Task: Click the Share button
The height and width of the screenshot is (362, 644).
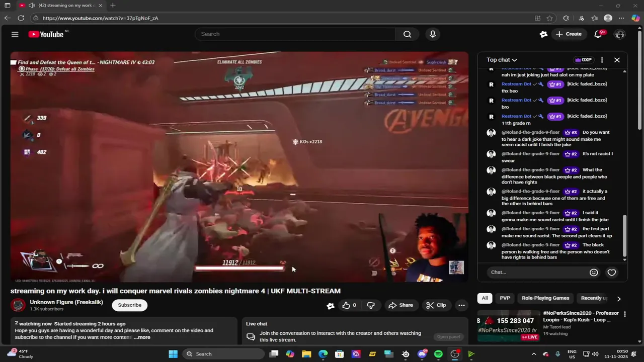Action: coord(400,305)
